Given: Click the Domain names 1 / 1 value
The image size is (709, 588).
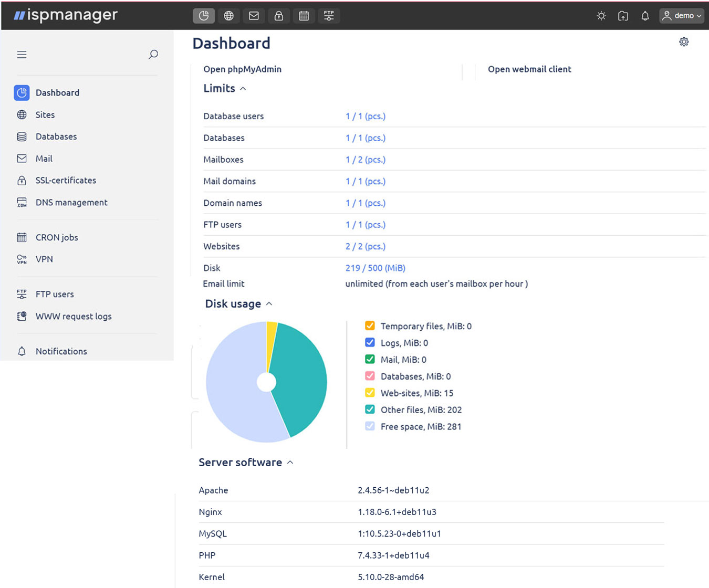Looking at the screenshot, I should pyautogui.click(x=366, y=203).
